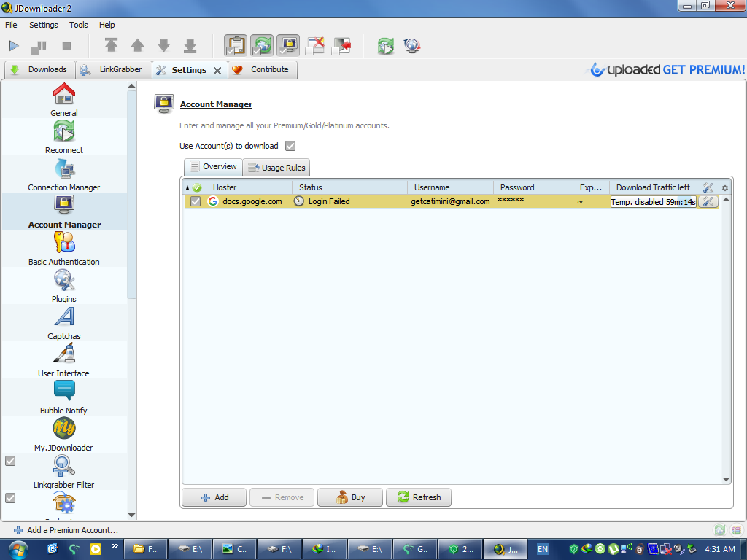Toggle silent mode toolbar icon
Screen dimensions: 747x560
pos(315,46)
